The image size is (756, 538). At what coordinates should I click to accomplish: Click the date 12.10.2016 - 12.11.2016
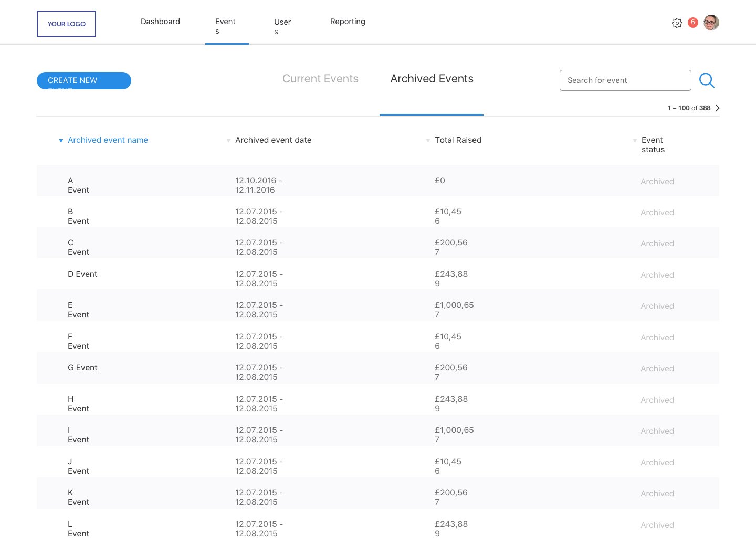259,185
